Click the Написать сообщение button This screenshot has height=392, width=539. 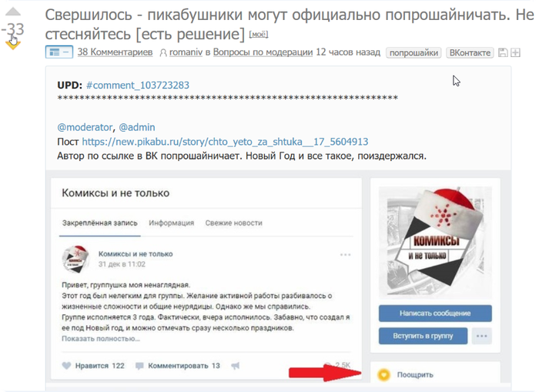[435, 313]
